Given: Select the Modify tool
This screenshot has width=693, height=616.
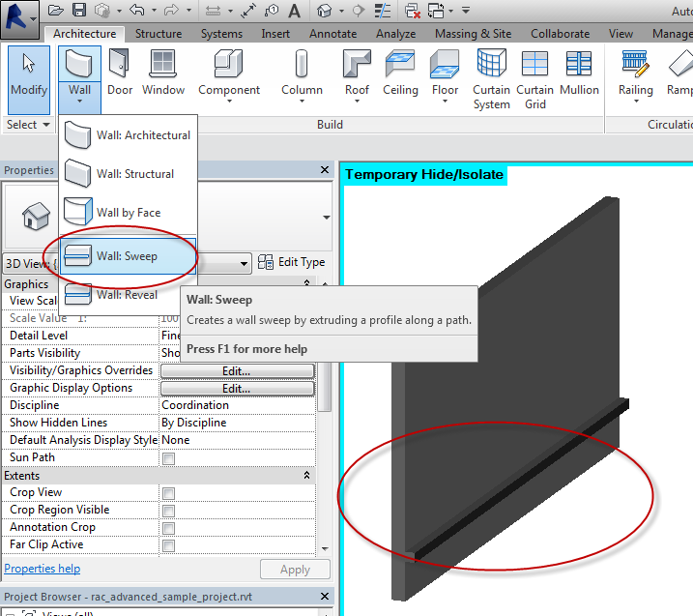Looking at the screenshot, I should pyautogui.click(x=29, y=79).
